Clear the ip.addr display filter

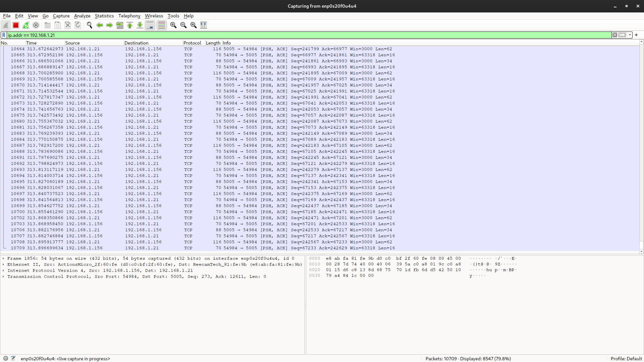click(615, 35)
